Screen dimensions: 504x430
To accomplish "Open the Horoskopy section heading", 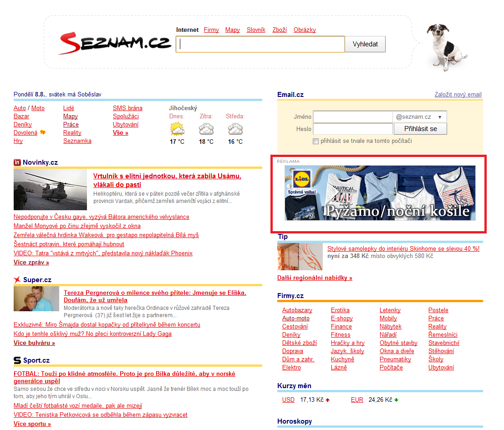I will click(295, 421).
